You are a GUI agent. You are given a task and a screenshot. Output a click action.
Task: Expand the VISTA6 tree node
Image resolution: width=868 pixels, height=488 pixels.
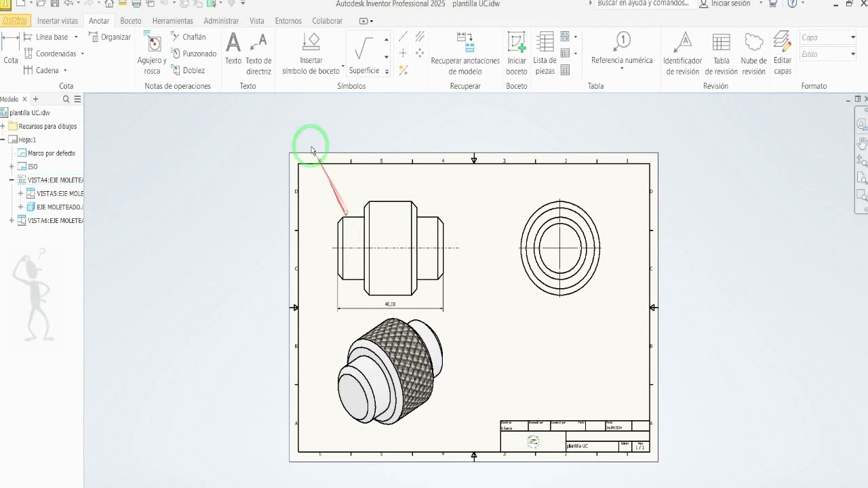pyautogui.click(x=12, y=221)
